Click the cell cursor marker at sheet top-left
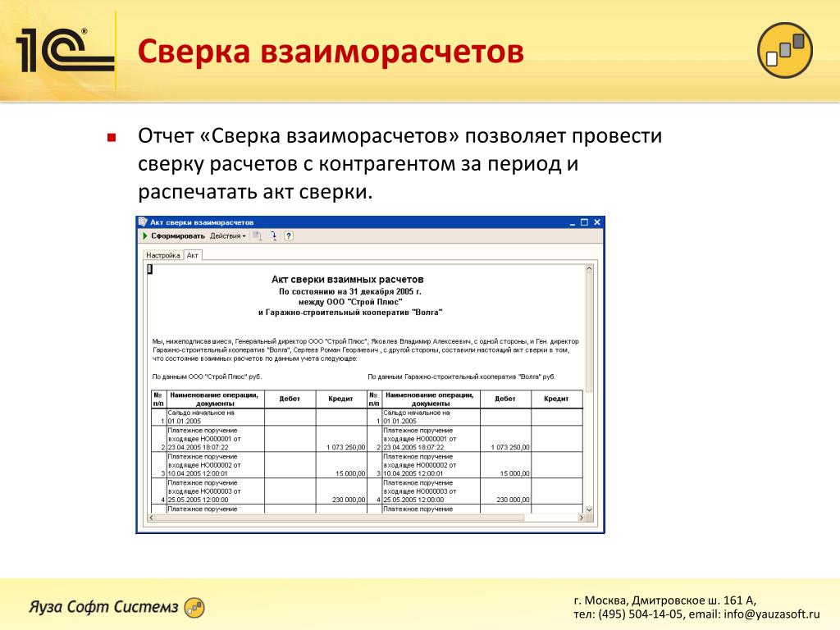This screenshot has width=840, height=630. pyautogui.click(x=150, y=269)
